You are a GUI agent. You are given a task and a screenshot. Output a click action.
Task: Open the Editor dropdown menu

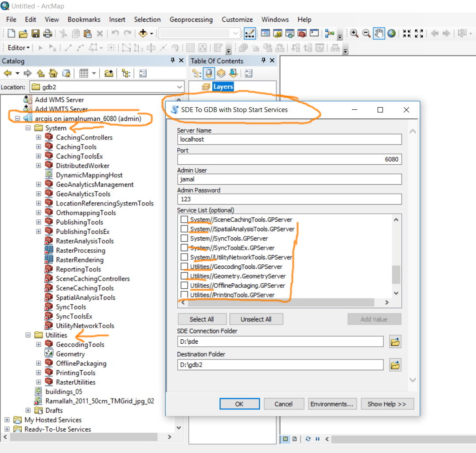(x=19, y=48)
